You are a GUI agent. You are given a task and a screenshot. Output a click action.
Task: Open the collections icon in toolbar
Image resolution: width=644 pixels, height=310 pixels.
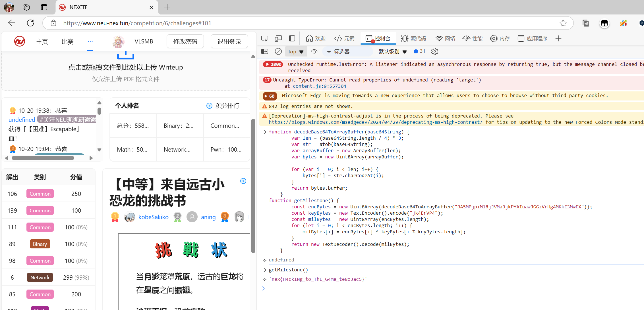[x=586, y=23]
